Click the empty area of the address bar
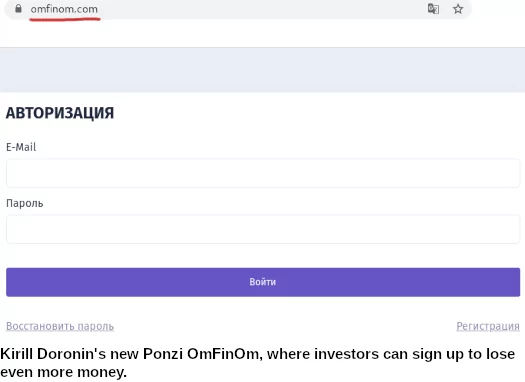The width and height of the screenshot is (525, 382). coord(261,9)
